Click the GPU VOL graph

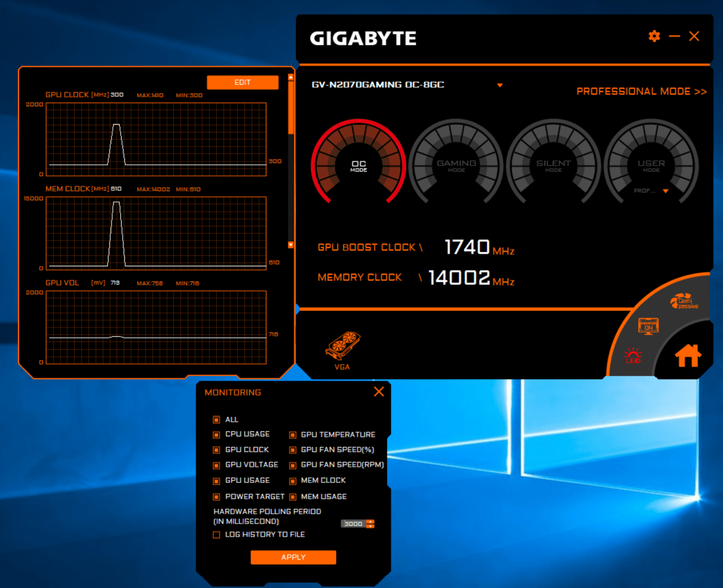[x=156, y=327]
